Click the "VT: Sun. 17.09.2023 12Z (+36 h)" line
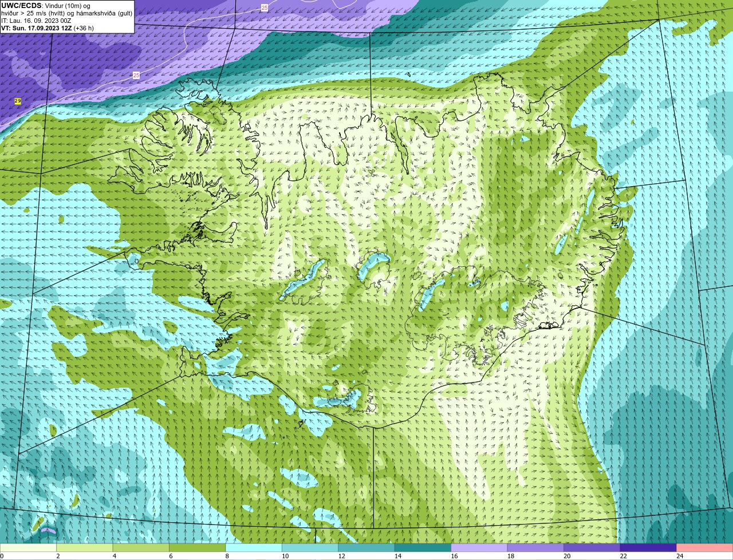733x560 pixels. coord(48,28)
